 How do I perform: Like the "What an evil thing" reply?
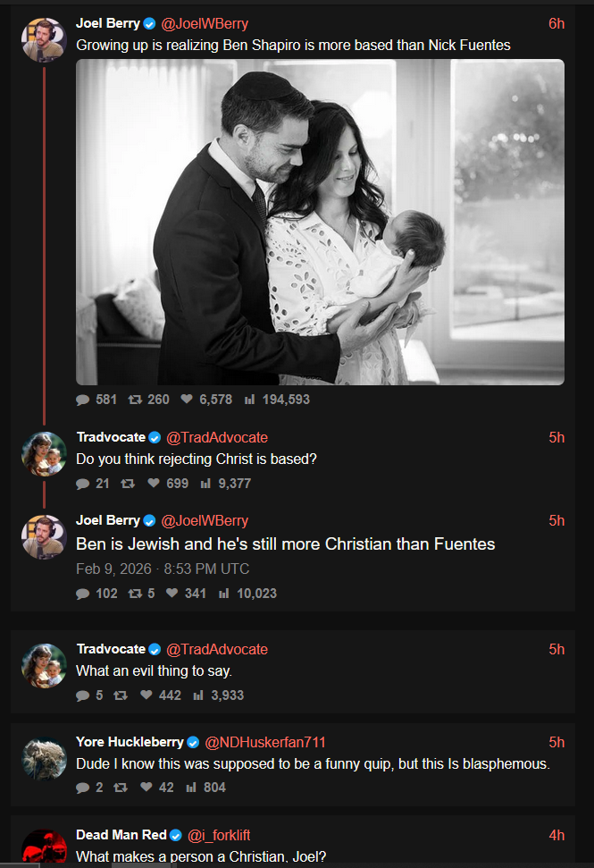click(x=147, y=695)
